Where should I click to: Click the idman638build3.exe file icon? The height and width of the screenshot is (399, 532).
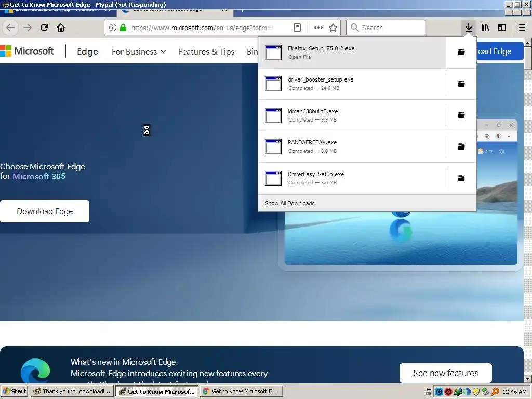(x=273, y=115)
